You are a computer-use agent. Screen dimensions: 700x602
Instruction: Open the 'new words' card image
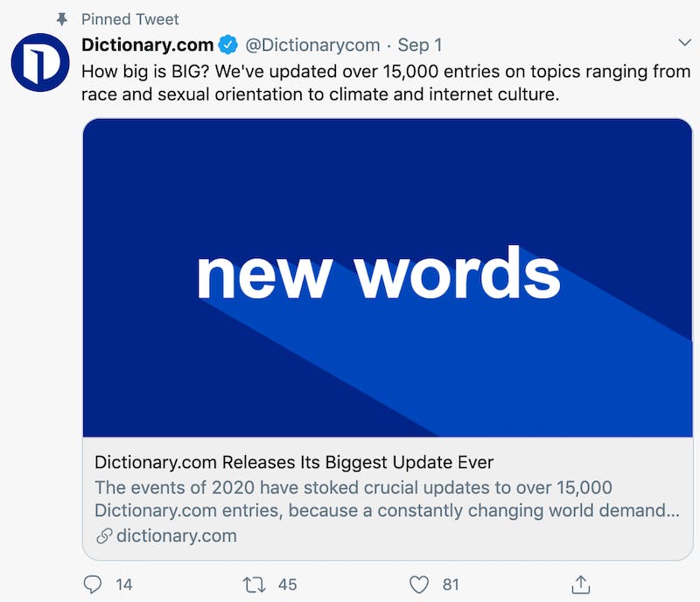coord(388,277)
